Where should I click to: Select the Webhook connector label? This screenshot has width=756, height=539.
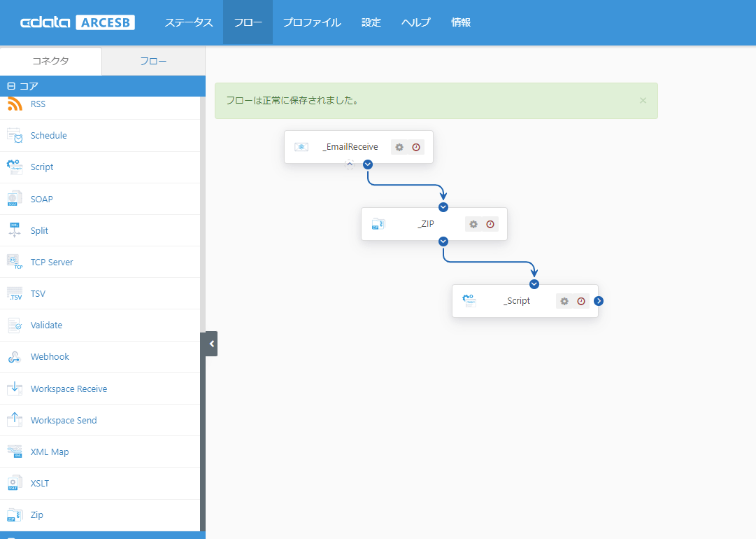50,356
